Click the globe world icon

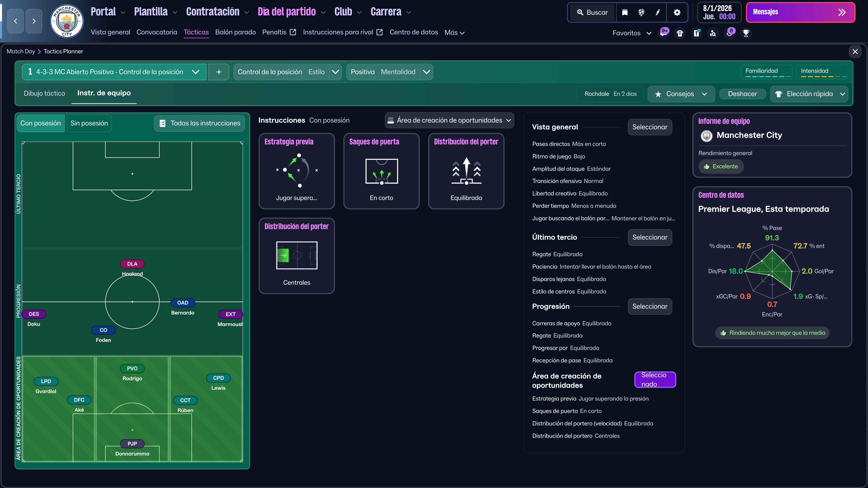(641, 12)
